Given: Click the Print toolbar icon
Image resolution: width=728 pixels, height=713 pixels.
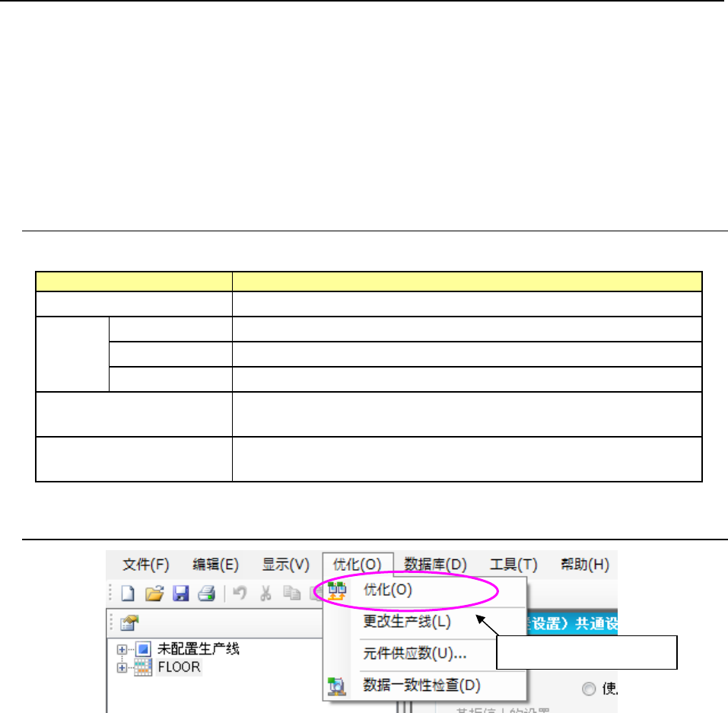Looking at the screenshot, I should click(x=207, y=594).
